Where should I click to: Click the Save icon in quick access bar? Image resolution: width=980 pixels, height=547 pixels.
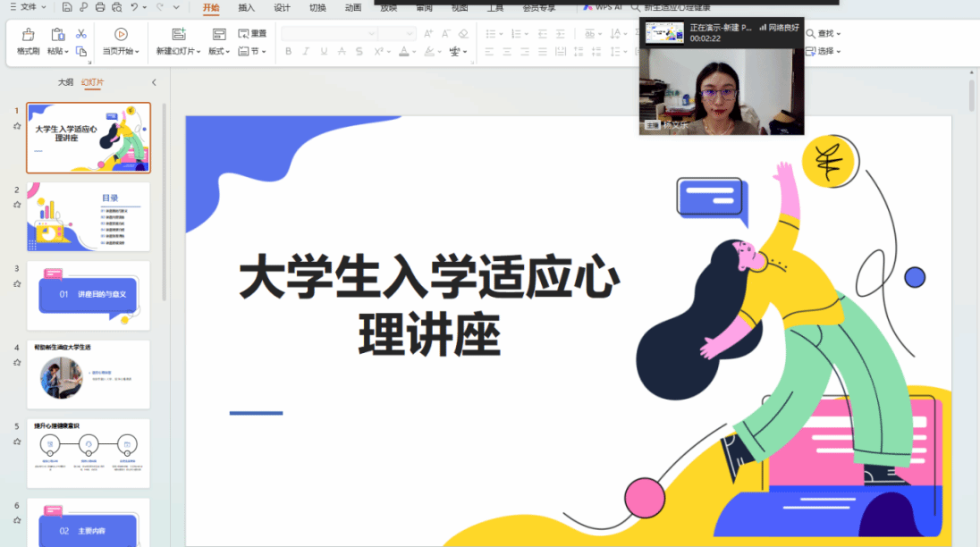(67, 8)
